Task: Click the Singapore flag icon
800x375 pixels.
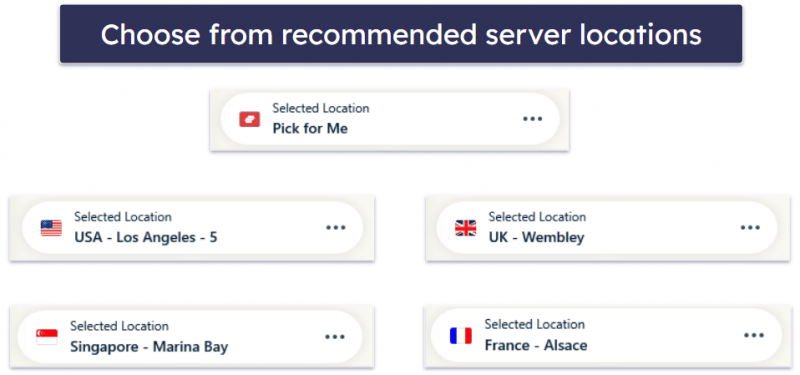Action: tap(47, 337)
